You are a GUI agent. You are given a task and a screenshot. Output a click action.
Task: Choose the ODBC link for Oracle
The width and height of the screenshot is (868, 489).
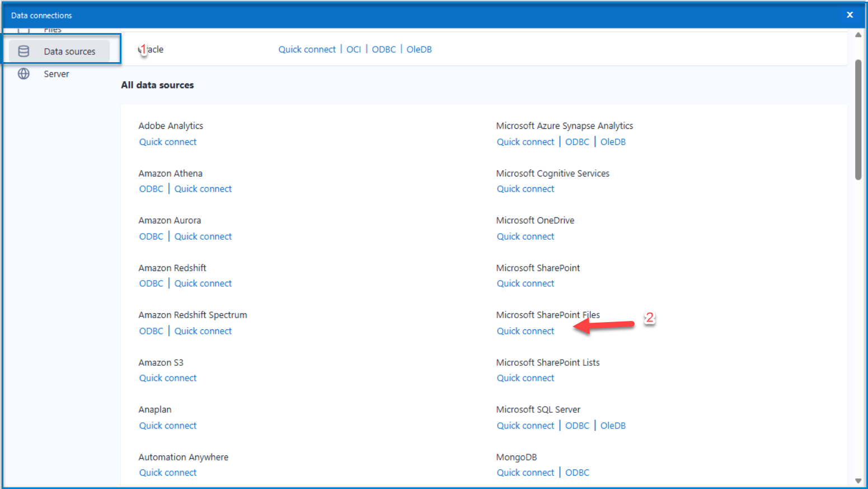pyautogui.click(x=384, y=49)
